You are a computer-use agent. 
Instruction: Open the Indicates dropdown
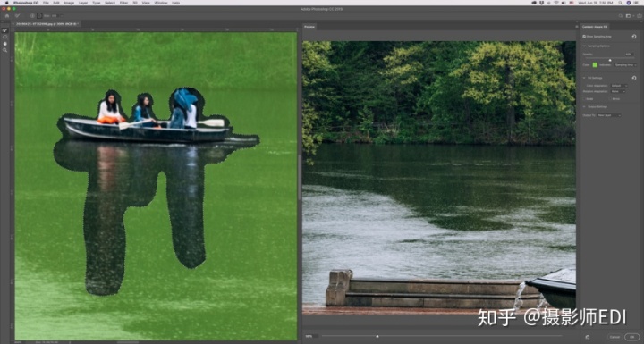625,65
